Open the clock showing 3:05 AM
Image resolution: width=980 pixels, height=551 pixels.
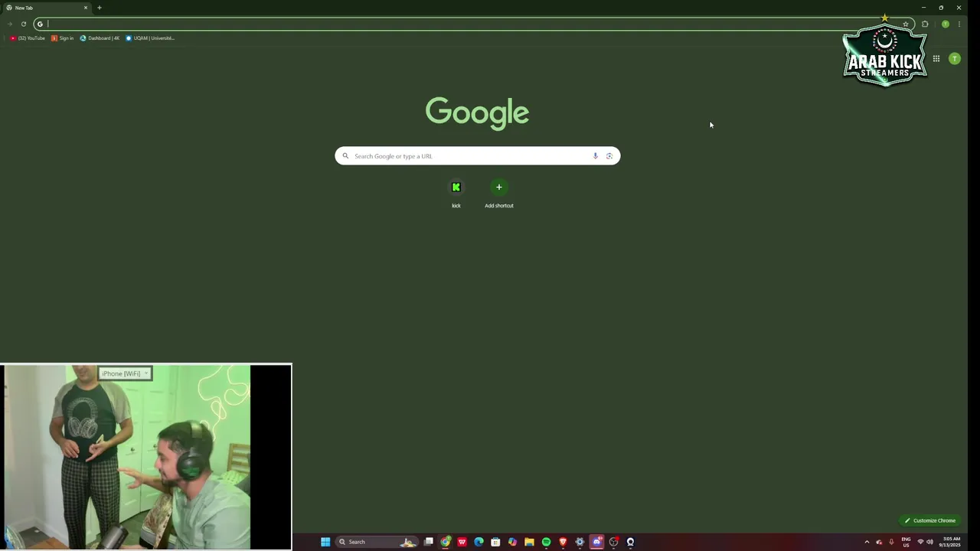(x=951, y=542)
